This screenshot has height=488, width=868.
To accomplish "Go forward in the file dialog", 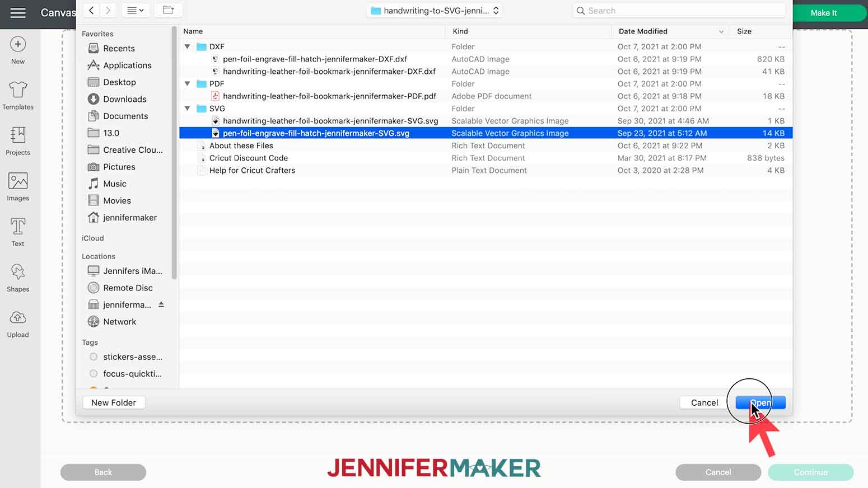I will pyautogui.click(x=108, y=10).
